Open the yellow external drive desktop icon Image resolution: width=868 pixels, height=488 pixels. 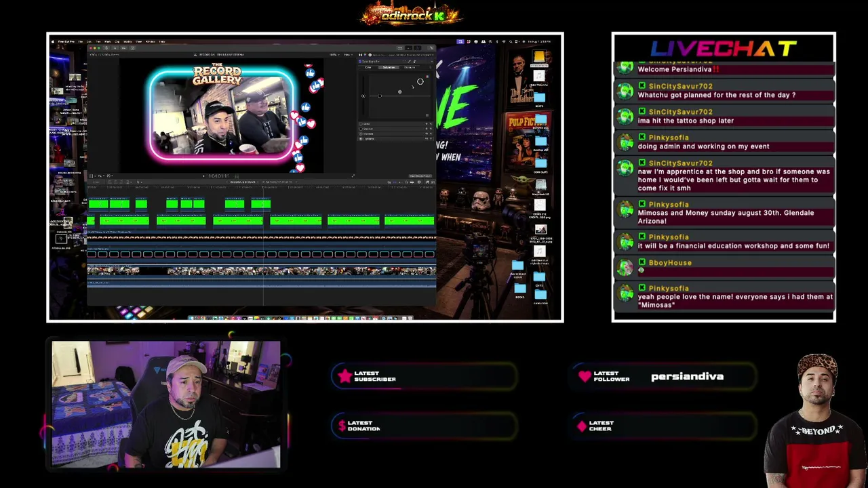coord(539,57)
